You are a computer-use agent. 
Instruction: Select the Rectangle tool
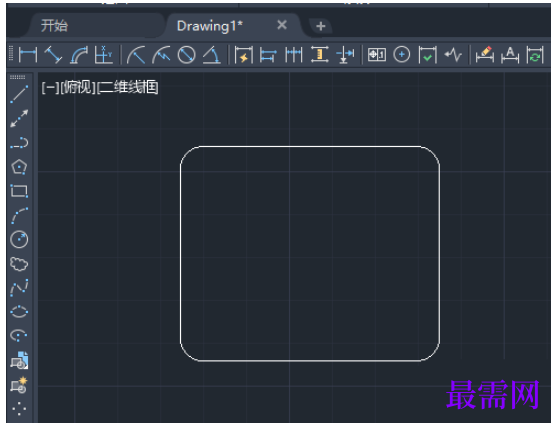19,191
